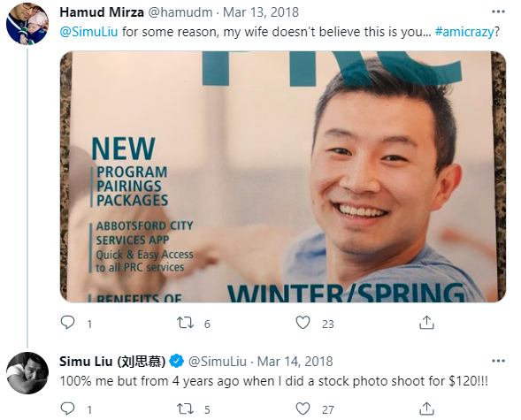
Task: Open the Mar 13, 2018 timestamp
Action: pos(261,12)
